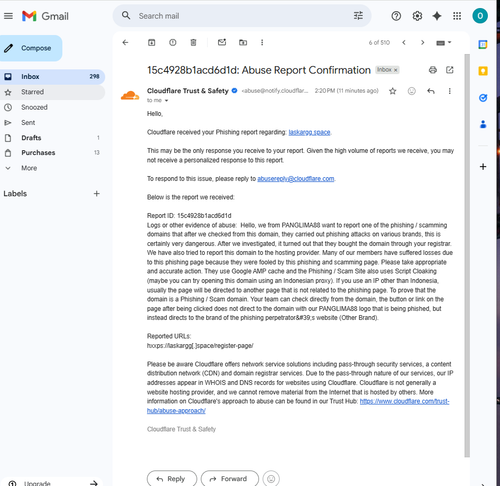This screenshot has height=486, width=500.
Task: Click the Move to folder icon
Action: (243, 42)
